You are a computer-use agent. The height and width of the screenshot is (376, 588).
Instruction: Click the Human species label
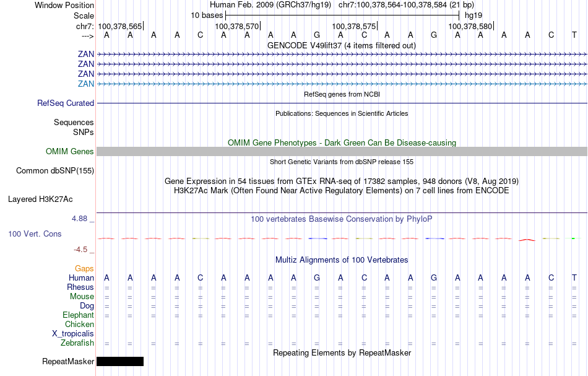pyautogui.click(x=81, y=278)
